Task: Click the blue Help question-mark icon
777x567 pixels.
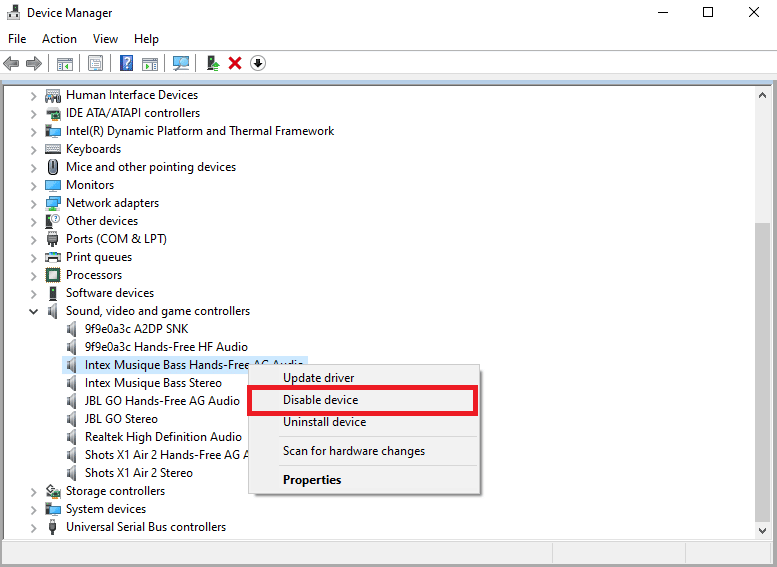Action: [126, 63]
